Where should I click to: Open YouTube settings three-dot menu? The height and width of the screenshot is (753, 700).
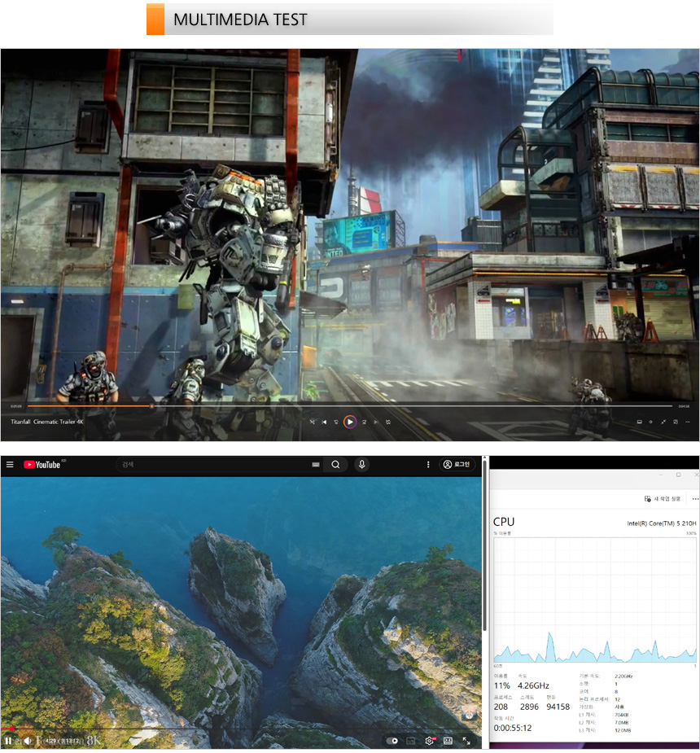pyautogui.click(x=428, y=465)
